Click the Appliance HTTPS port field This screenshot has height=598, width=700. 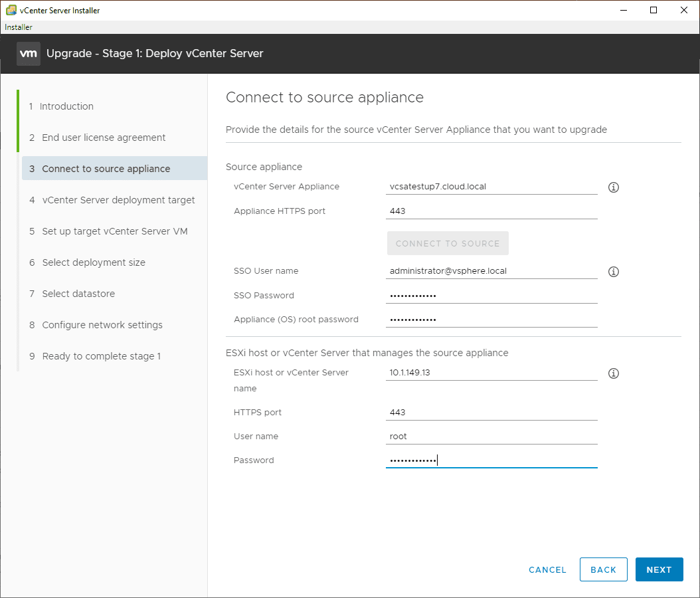point(491,211)
